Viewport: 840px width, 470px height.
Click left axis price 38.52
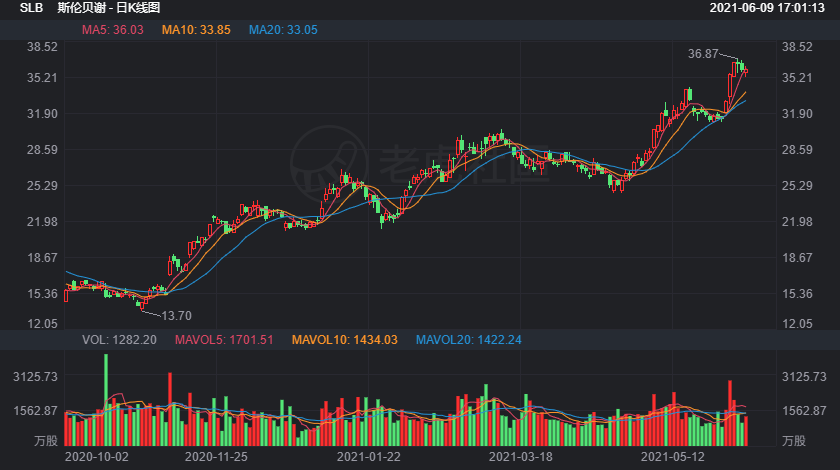click(x=42, y=47)
